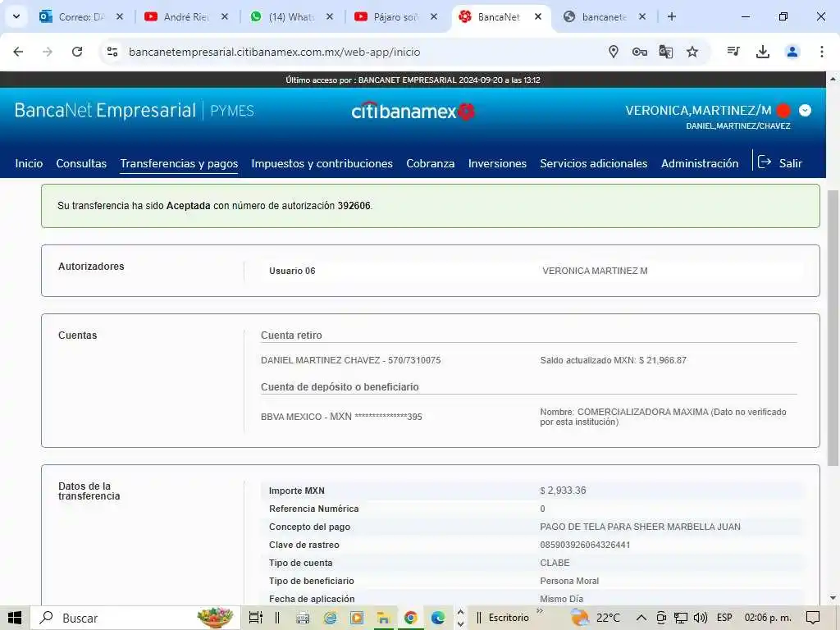Bookmark this page with the star icon
The width and height of the screenshot is (840, 630).
(692, 52)
